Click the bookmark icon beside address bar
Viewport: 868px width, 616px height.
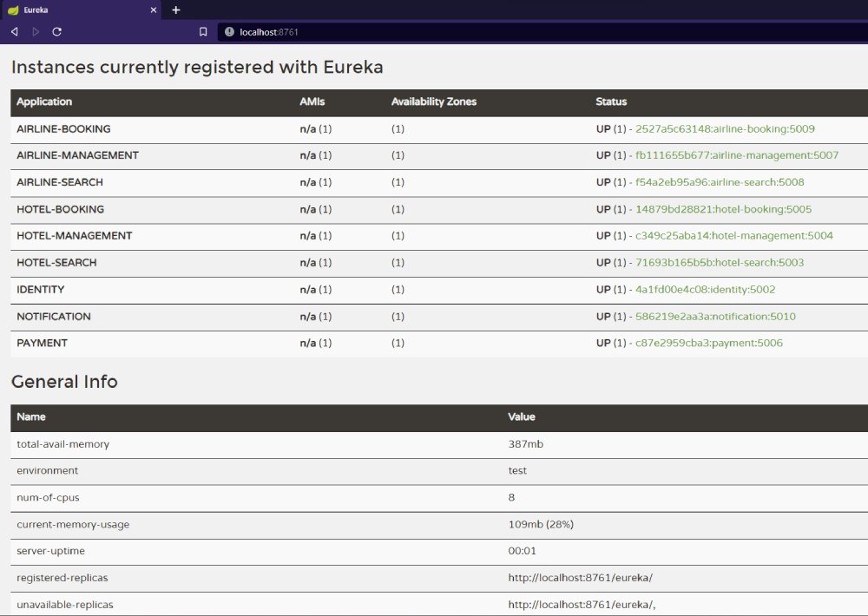pos(203,31)
